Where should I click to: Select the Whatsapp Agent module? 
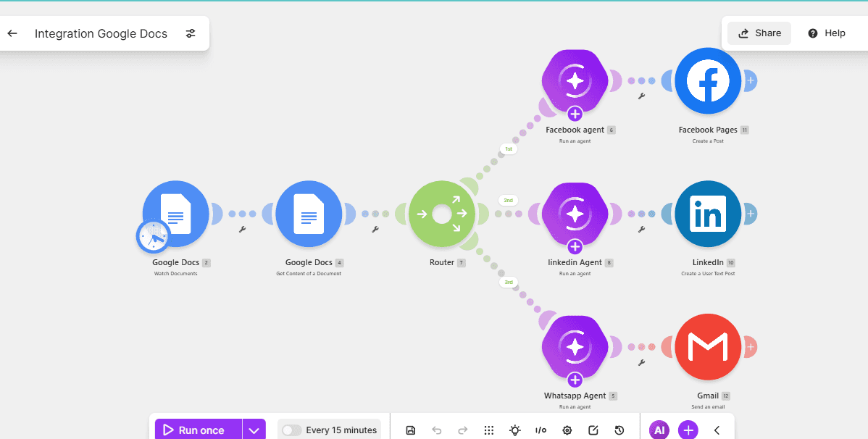point(575,347)
